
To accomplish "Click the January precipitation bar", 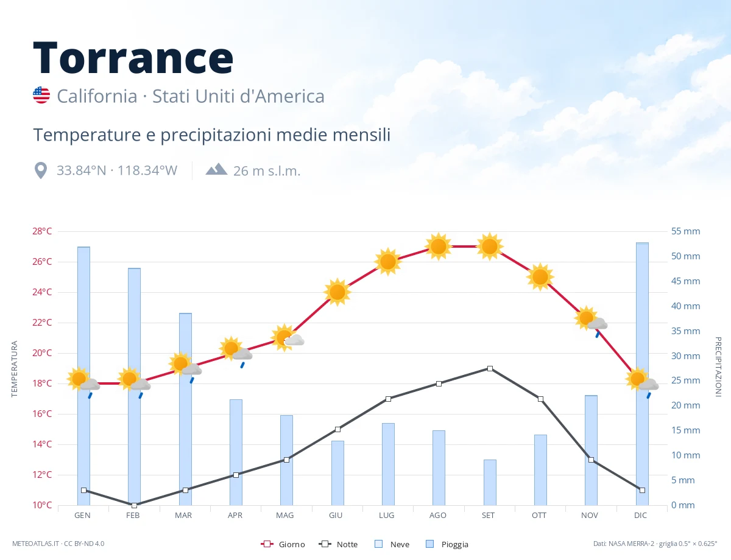I will coord(83,376).
